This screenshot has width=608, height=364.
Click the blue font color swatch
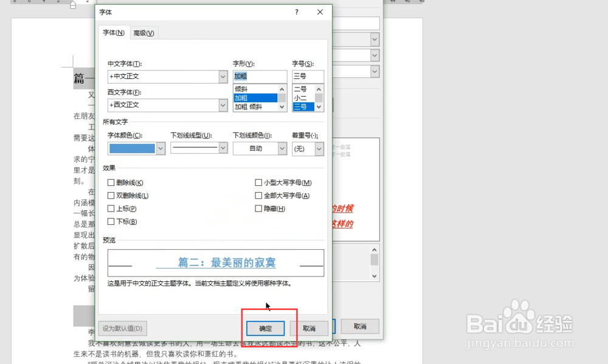click(x=132, y=148)
